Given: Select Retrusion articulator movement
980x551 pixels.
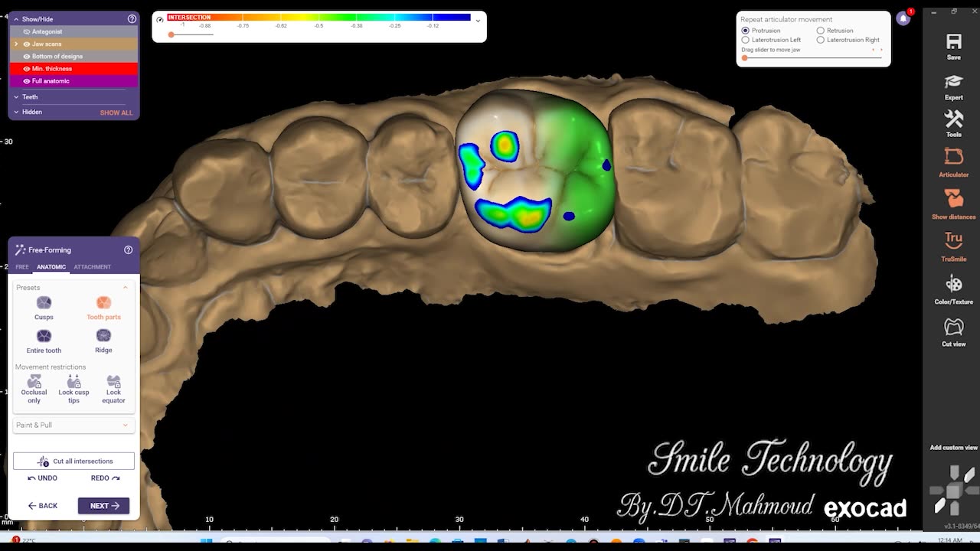Looking at the screenshot, I should [x=820, y=31].
